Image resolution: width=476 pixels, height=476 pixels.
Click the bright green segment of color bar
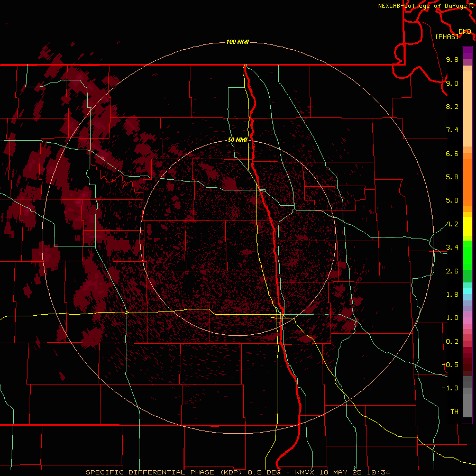pyautogui.click(x=467, y=255)
